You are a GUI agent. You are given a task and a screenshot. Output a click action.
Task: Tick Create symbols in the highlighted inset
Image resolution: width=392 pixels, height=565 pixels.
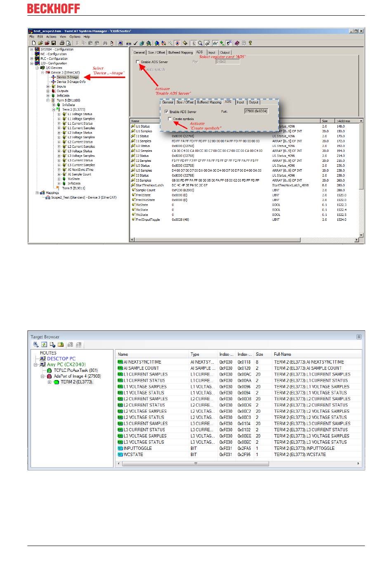(170, 119)
